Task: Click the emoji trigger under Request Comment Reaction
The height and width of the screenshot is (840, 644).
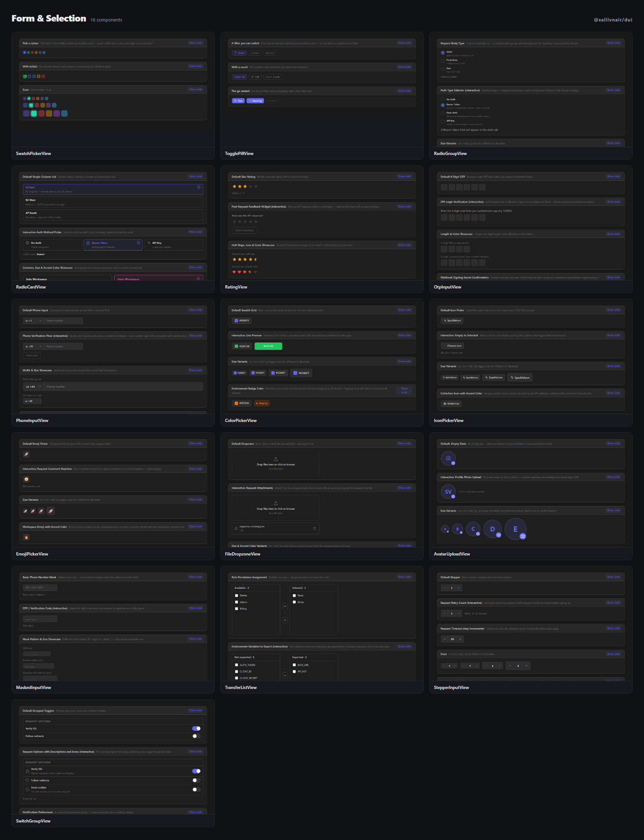Action: 26,479
